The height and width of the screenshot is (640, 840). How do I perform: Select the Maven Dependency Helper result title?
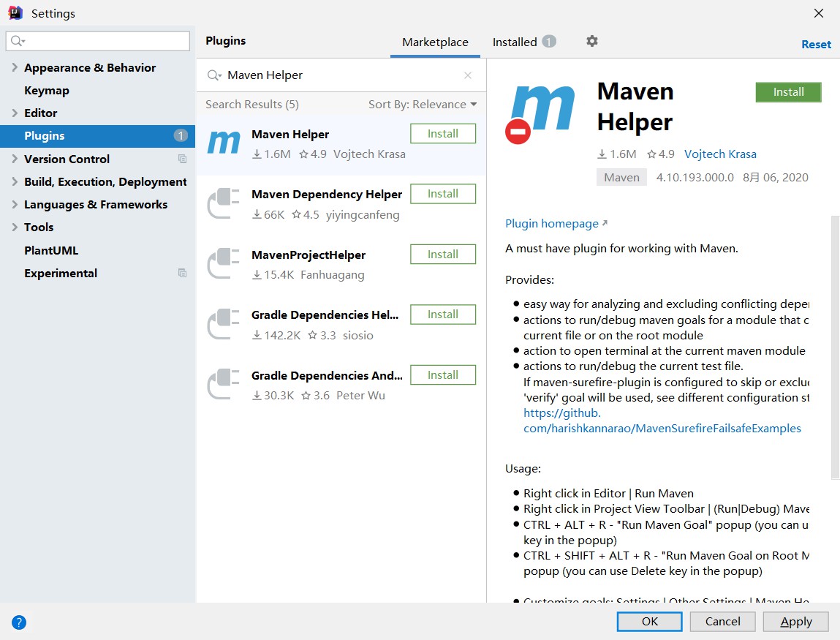point(326,195)
